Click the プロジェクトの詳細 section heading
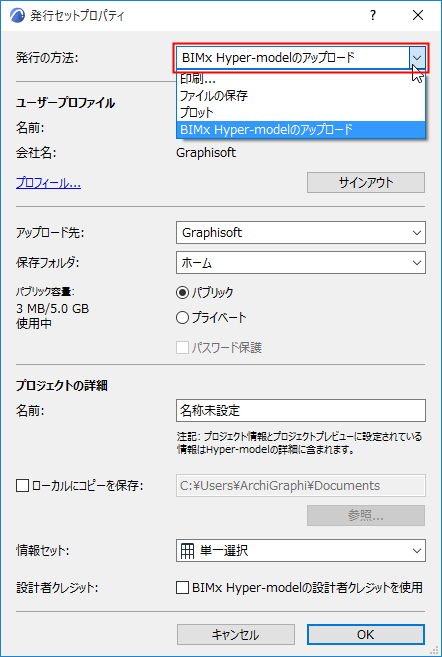The height and width of the screenshot is (657, 442). (62, 386)
